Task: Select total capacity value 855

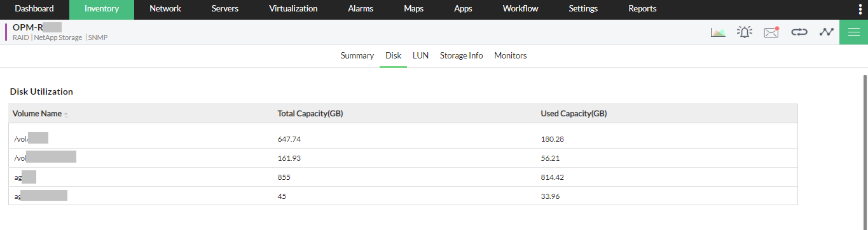Action: pos(284,177)
